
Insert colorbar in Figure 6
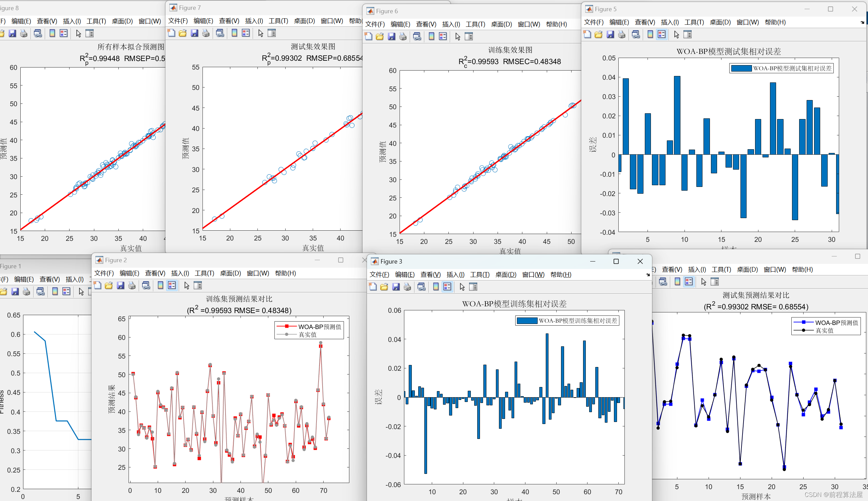(x=431, y=37)
